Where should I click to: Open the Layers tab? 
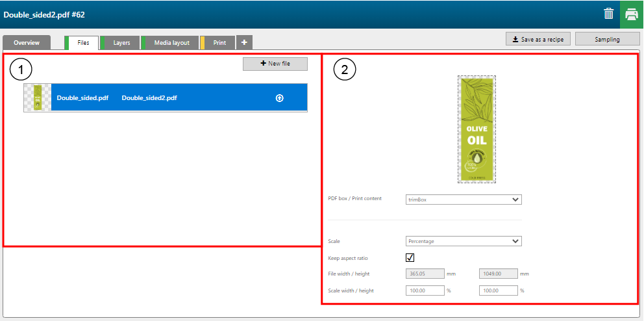(x=121, y=43)
